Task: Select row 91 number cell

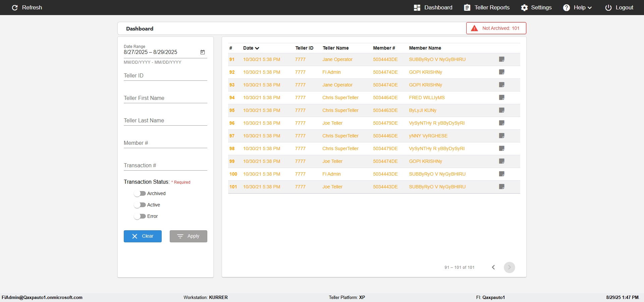Action: (232, 59)
